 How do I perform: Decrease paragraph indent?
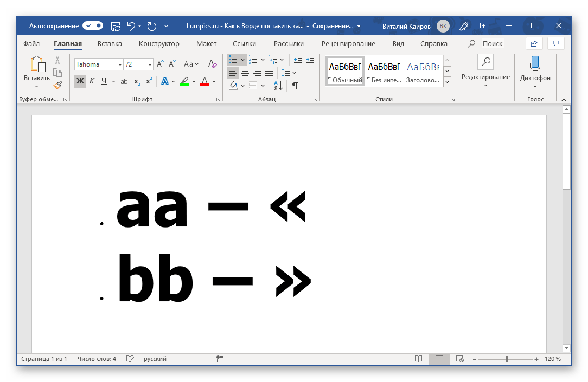point(297,59)
